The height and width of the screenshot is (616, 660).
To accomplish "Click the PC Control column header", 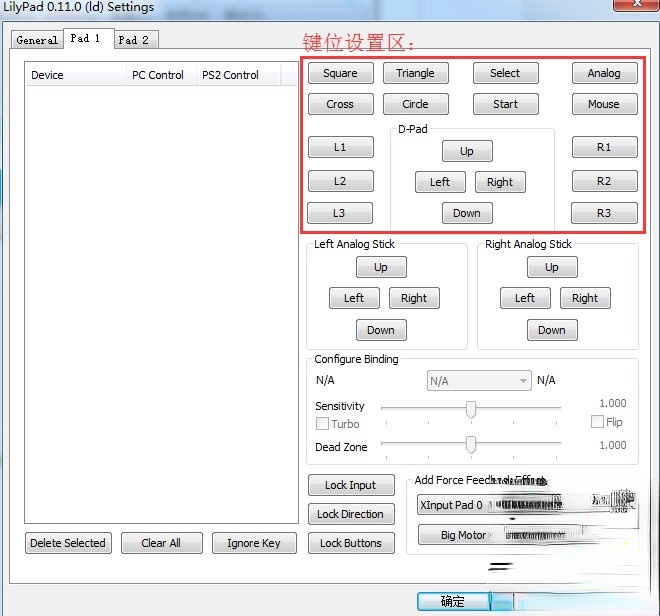I will pos(162,75).
